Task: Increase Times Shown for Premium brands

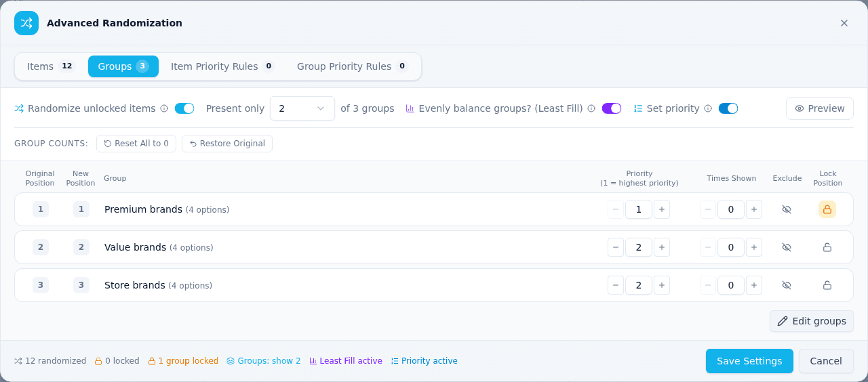Action: pos(754,209)
